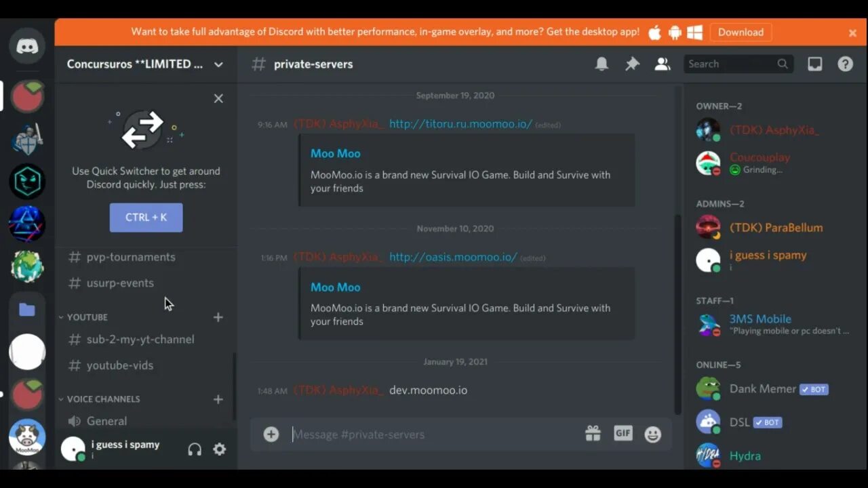Show pinned messages with the pin icon

coord(632,64)
